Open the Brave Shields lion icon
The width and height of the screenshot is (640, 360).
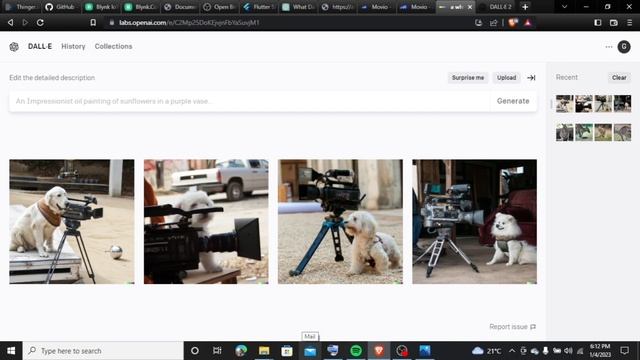coord(513,22)
